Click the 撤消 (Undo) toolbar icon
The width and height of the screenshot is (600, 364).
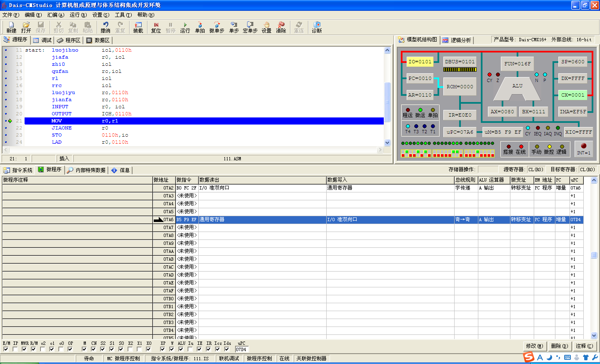pyautogui.click(x=105, y=27)
